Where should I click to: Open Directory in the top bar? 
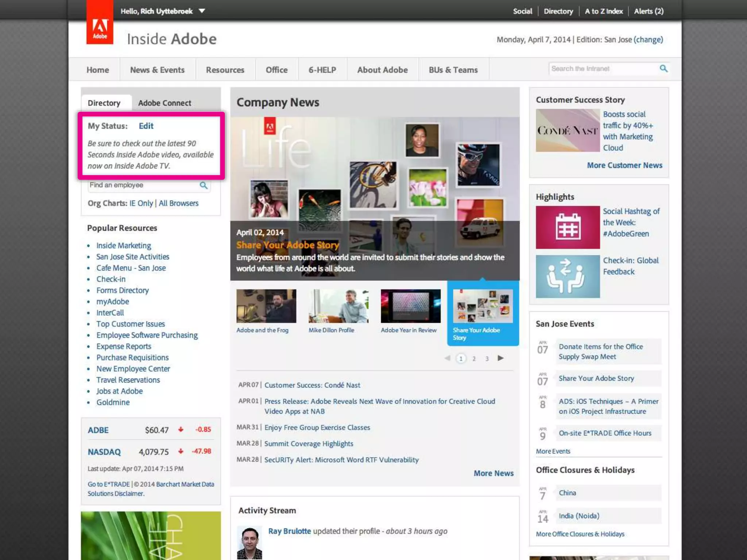coord(558,11)
